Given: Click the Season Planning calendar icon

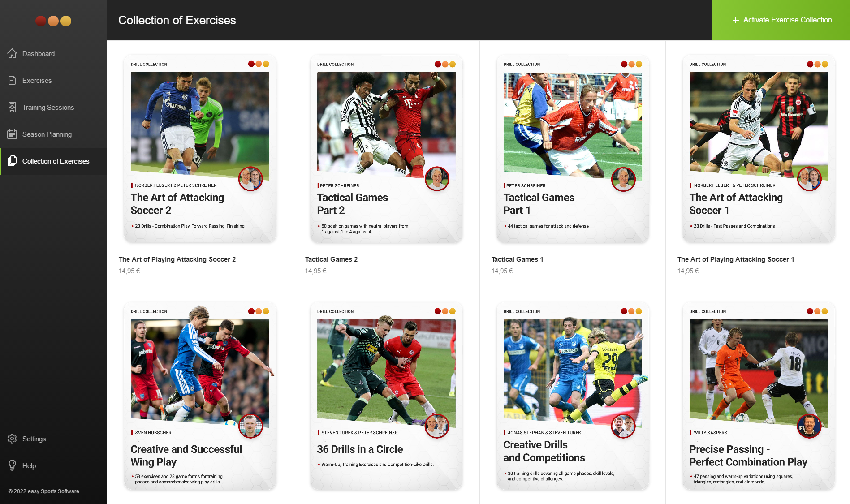Looking at the screenshot, I should click(12, 134).
